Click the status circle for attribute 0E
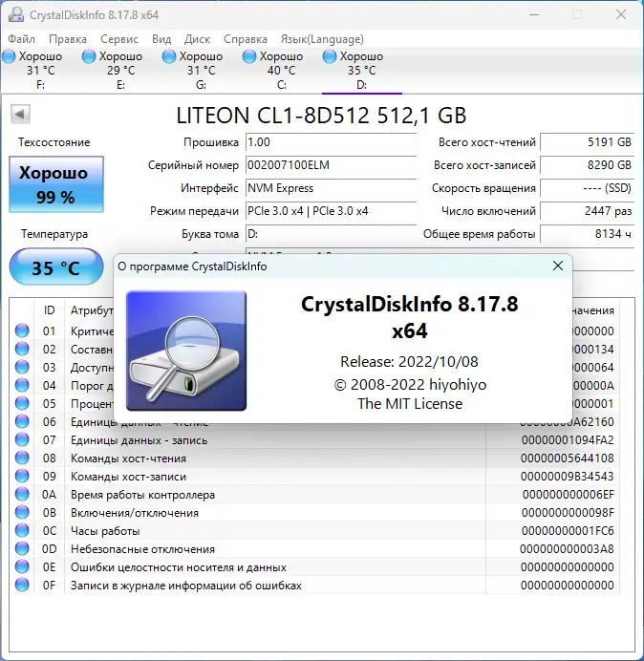 [x=22, y=566]
